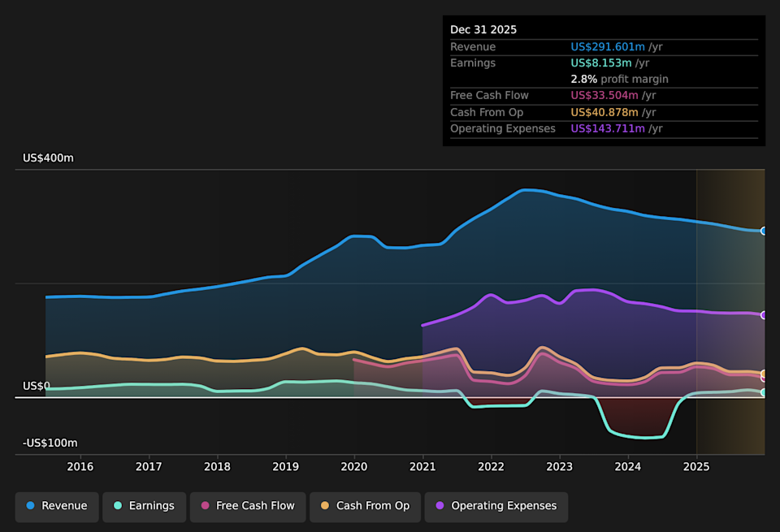Click the blue Revenue endpoint marker on chart
This screenshot has width=780, height=532.
pos(764,231)
